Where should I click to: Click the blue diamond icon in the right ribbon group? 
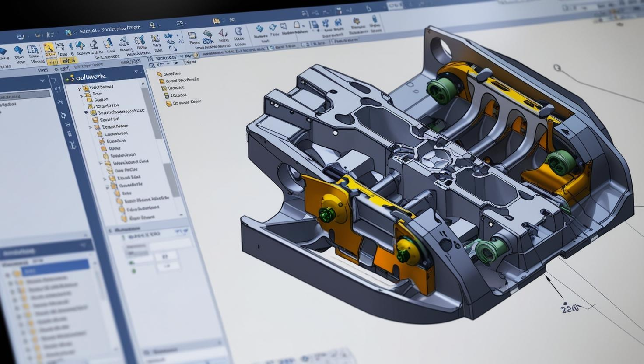click(260, 29)
